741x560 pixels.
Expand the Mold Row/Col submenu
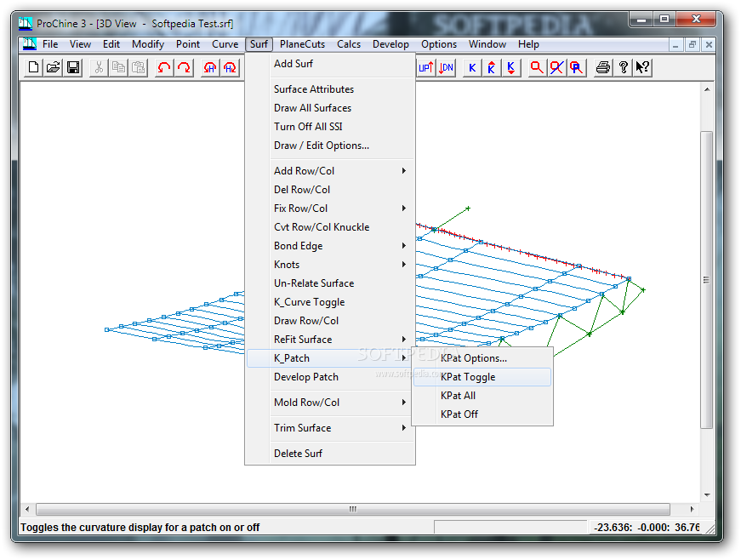[330, 403]
